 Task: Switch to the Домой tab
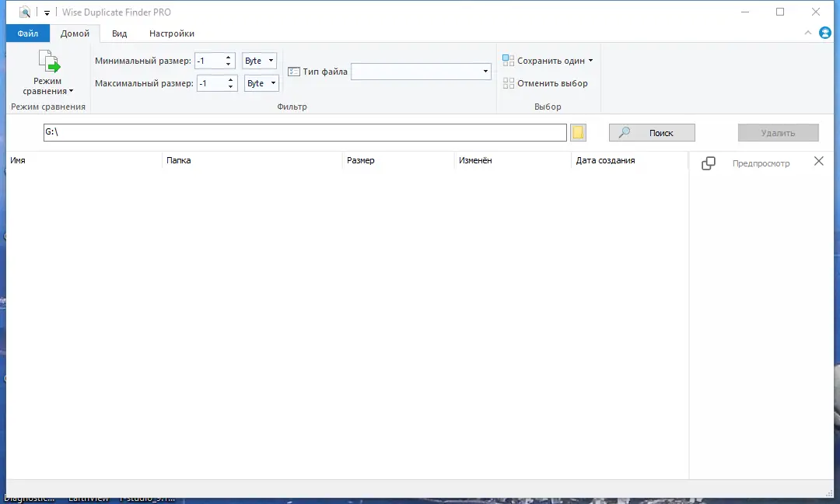(x=75, y=33)
